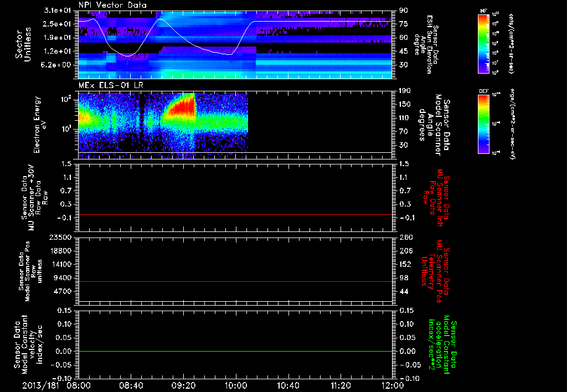
Task: Click the '98' telemetry tick value
Action: pos(404,278)
